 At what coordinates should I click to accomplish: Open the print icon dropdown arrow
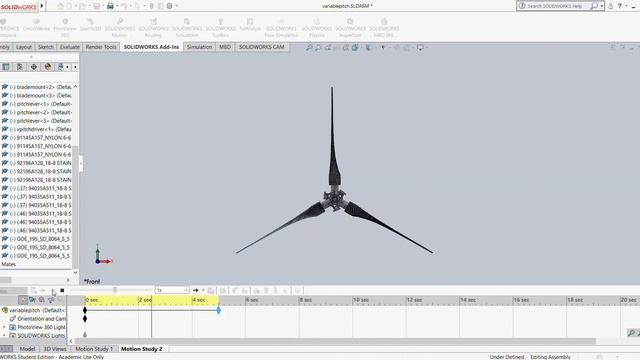pos(117,6)
